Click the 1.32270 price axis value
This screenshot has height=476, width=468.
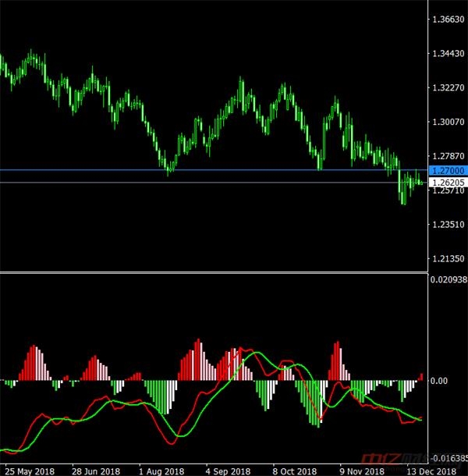448,87
